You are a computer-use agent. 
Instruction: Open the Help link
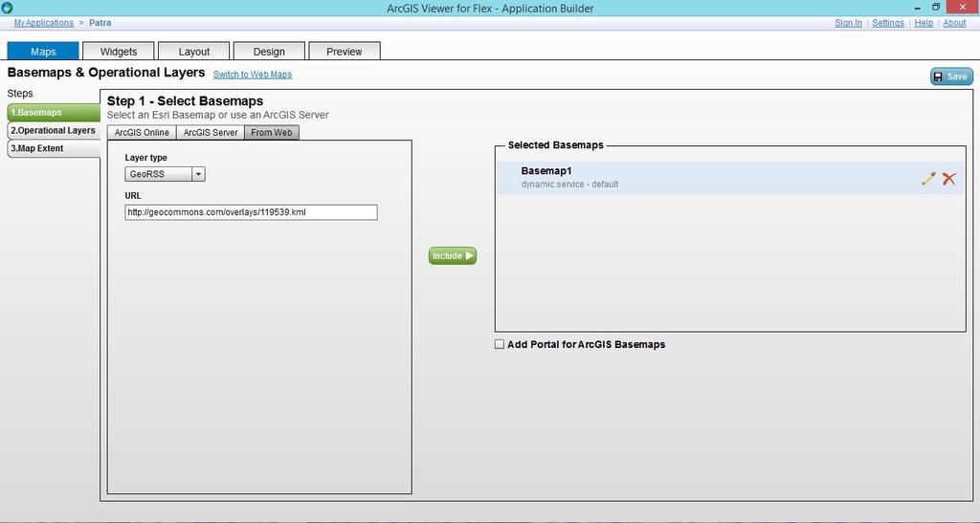tap(924, 22)
